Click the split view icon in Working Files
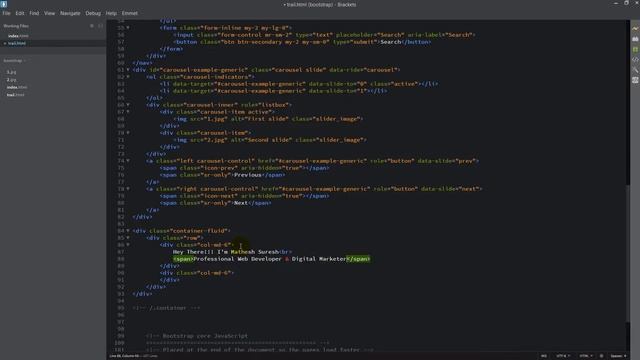This screenshot has width=640, height=360. pos(100,26)
